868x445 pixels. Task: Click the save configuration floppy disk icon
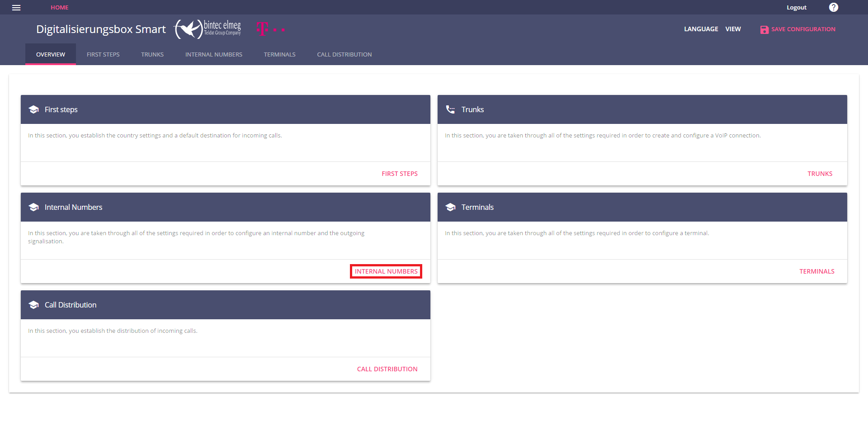pos(764,29)
